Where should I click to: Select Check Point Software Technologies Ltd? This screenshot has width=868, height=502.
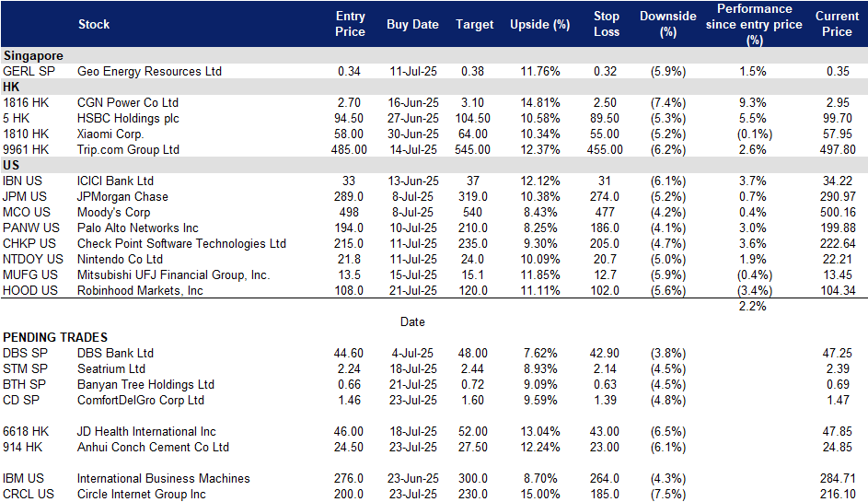pyautogui.click(x=181, y=243)
